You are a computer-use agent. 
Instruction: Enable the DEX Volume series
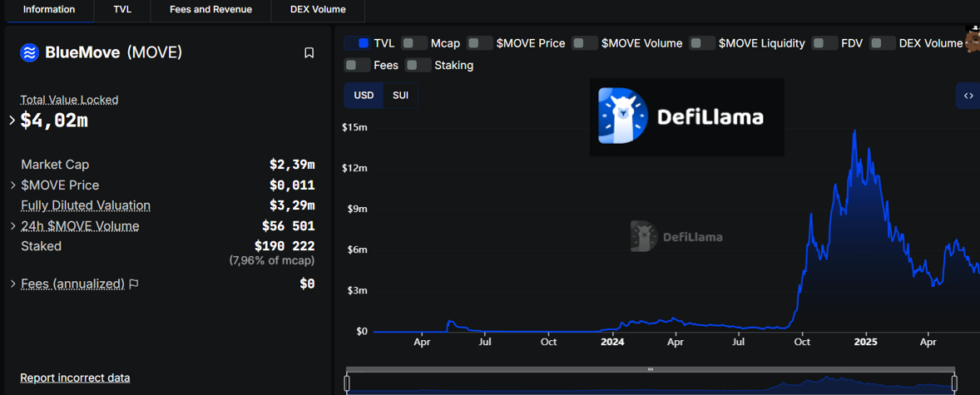(883, 43)
